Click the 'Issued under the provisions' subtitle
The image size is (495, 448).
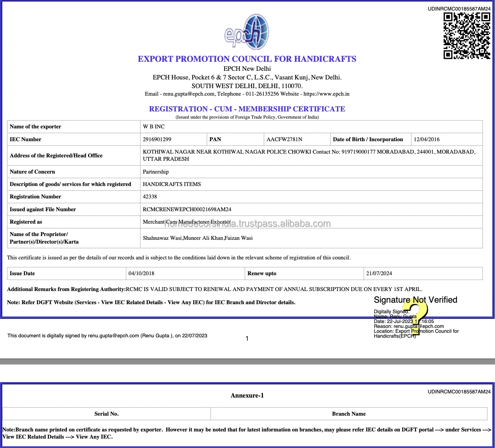click(x=247, y=117)
